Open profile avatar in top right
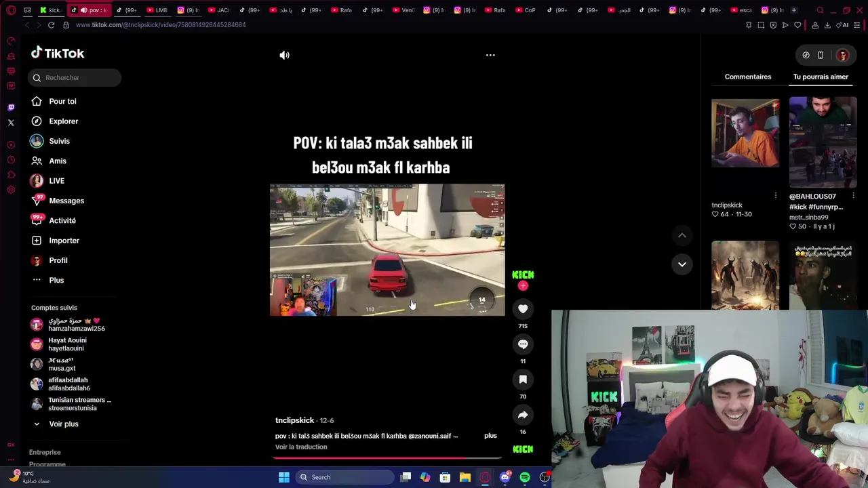Viewport: 868px width, 488px height. [x=843, y=56]
